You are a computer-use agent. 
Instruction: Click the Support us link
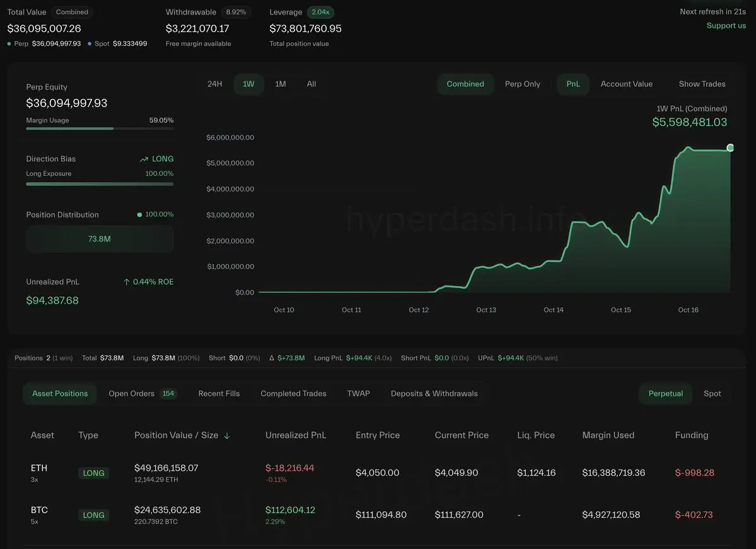726,26
